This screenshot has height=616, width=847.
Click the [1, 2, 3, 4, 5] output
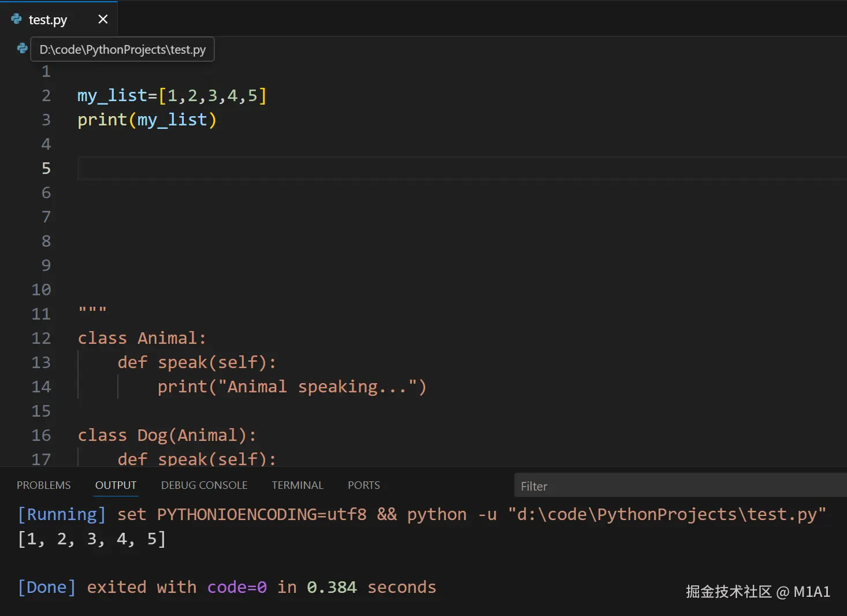click(x=92, y=539)
